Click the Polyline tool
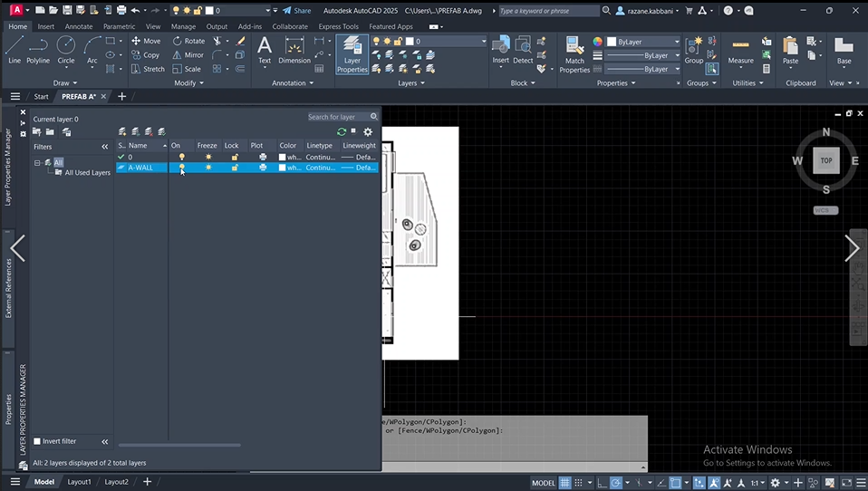Viewport: 868px width, 491px height. (x=38, y=49)
